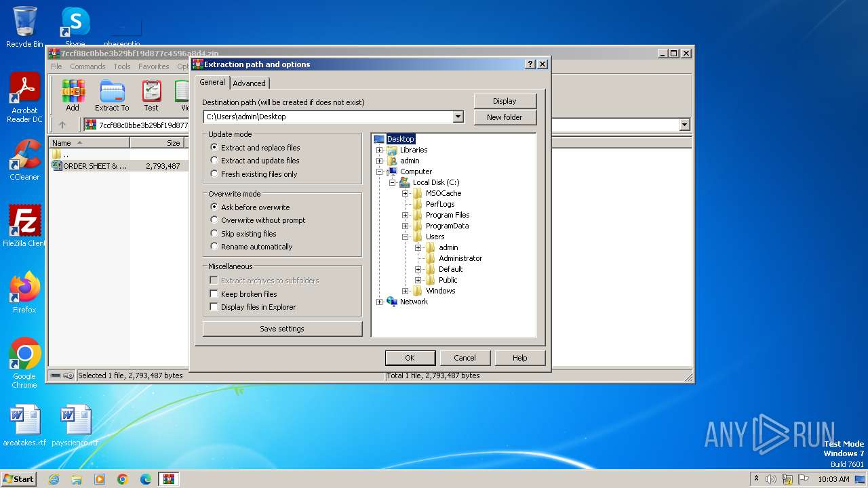Open the FileZilla Client desktop icon
The width and height of the screenshot is (868, 488).
(x=24, y=226)
